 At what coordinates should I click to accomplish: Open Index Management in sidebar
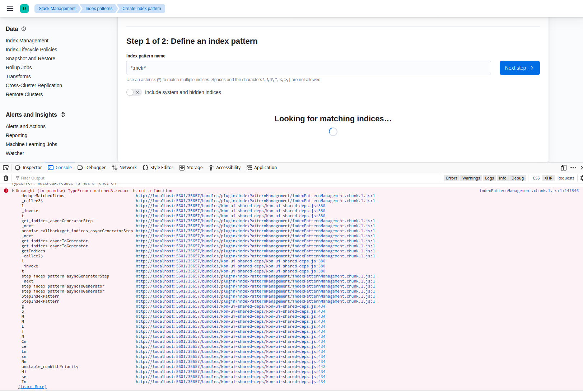point(27,41)
